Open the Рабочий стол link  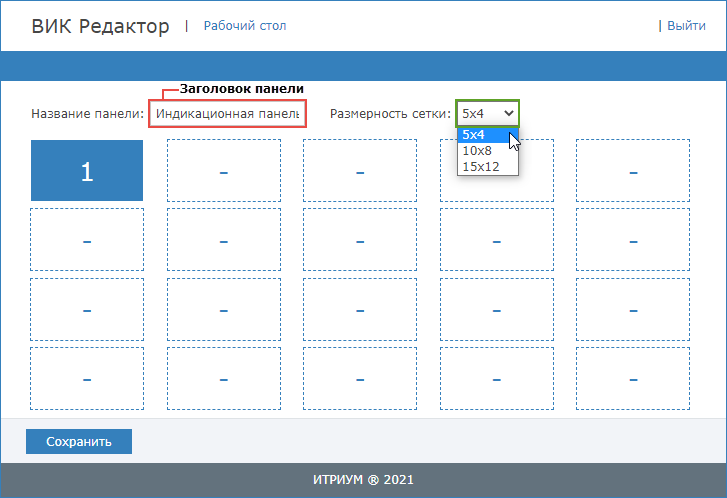click(244, 25)
